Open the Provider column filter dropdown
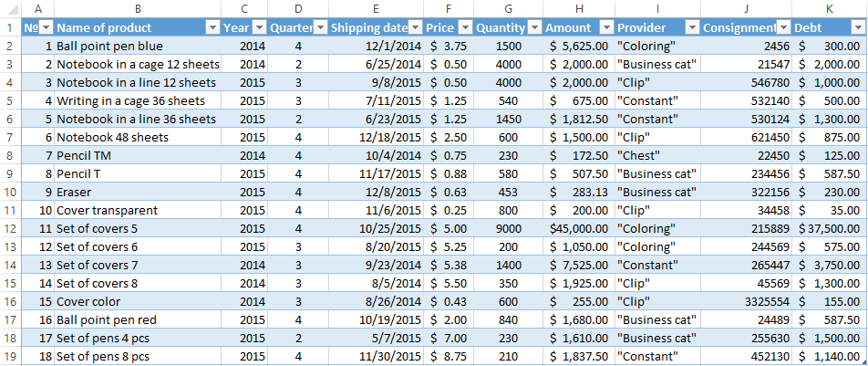Viewport: 868px width, 366px height. coord(692,28)
